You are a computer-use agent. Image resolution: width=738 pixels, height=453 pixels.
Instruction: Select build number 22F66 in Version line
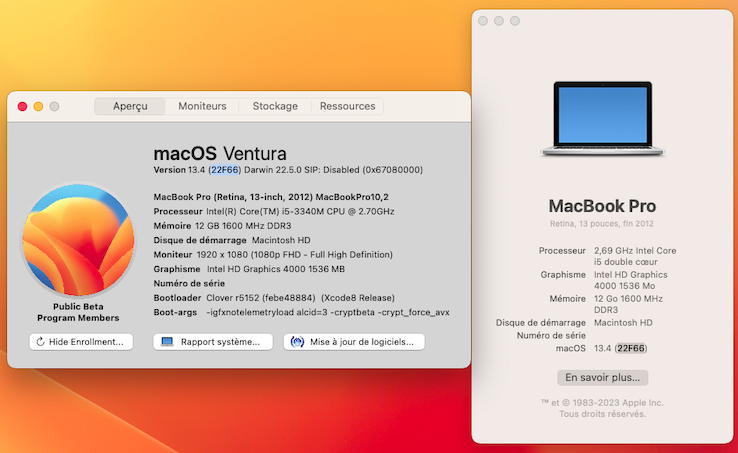(x=224, y=170)
